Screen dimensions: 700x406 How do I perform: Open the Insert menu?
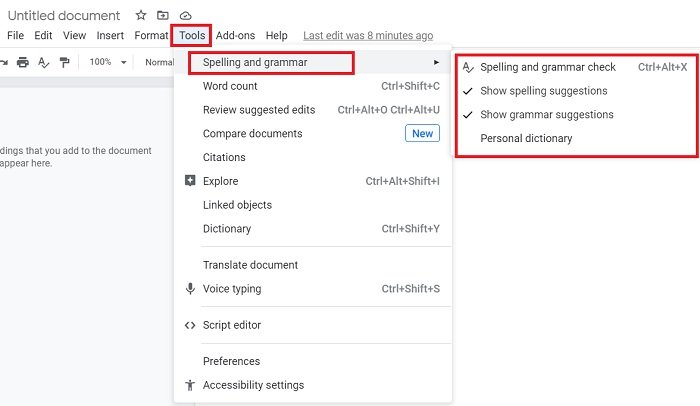pos(110,35)
